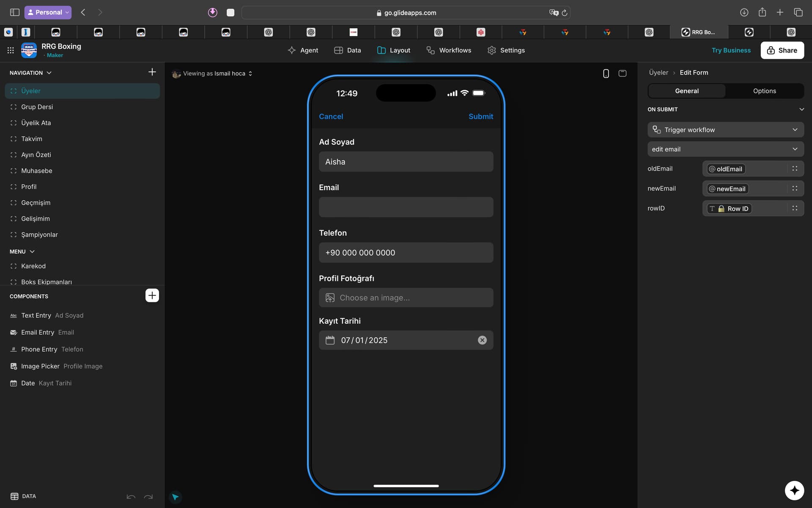Switch preview to tablet device icon
812x508 pixels.
pyautogui.click(x=622, y=73)
